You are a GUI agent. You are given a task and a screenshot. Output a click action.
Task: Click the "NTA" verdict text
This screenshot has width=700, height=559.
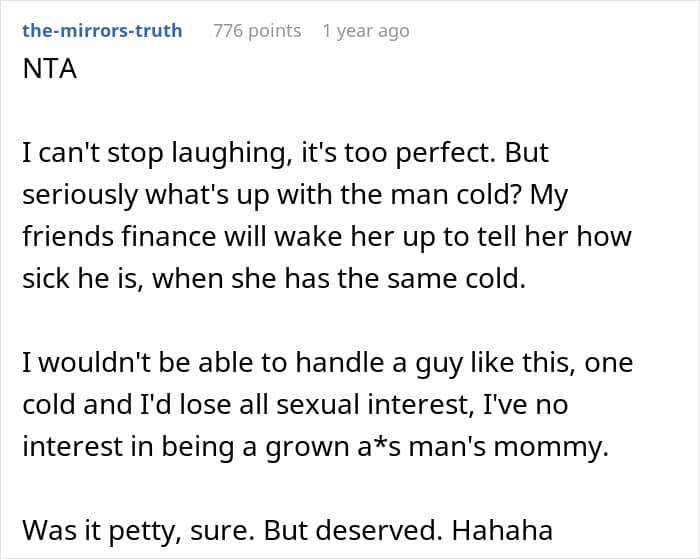pyautogui.click(x=49, y=73)
